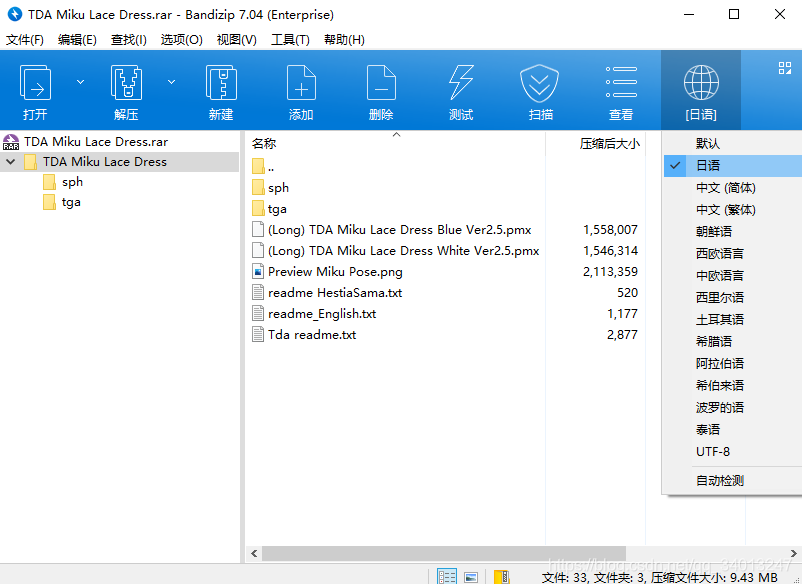Open the 选项(O) menu
This screenshot has width=802, height=584.
182,39
